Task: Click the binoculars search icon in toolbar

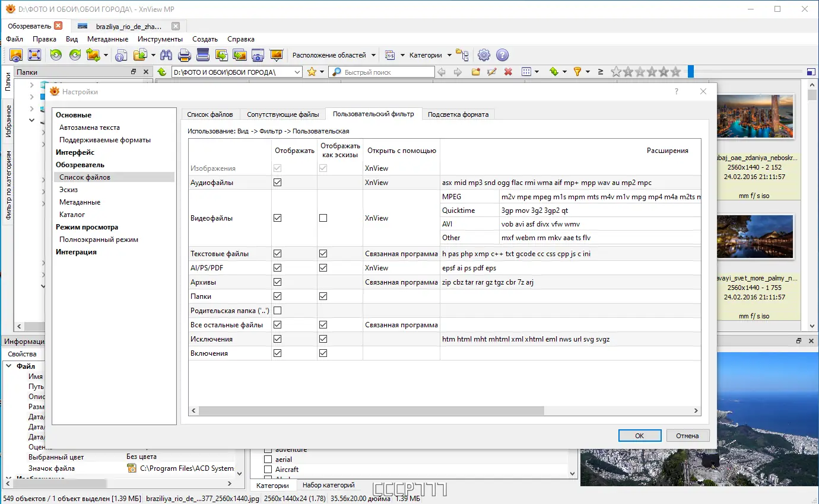Action: tap(166, 55)
